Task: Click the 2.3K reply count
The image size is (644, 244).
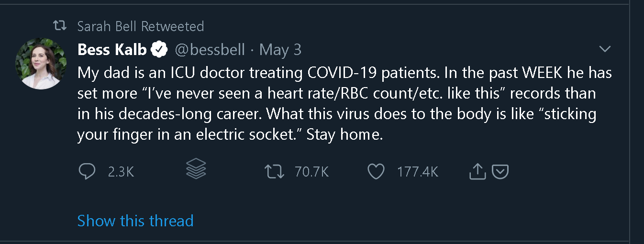Action: point(121,172)
